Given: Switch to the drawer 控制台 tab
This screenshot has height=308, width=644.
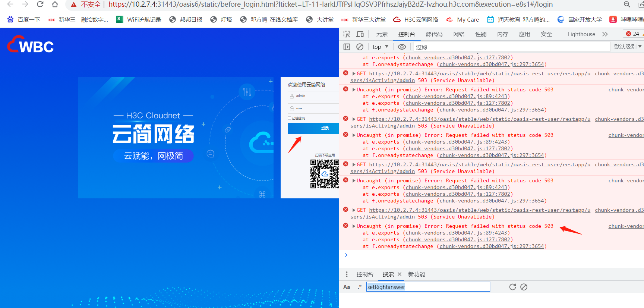Looking at the screenshot, I should [365, 274].
